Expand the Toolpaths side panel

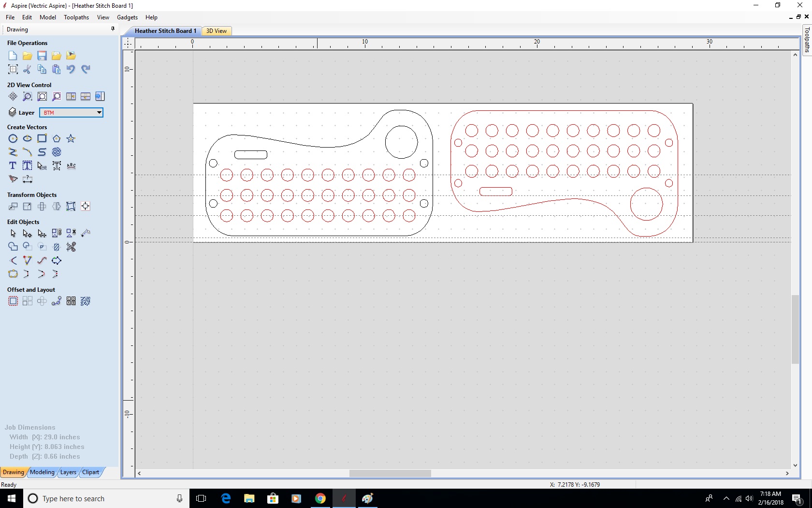(807, 41)
